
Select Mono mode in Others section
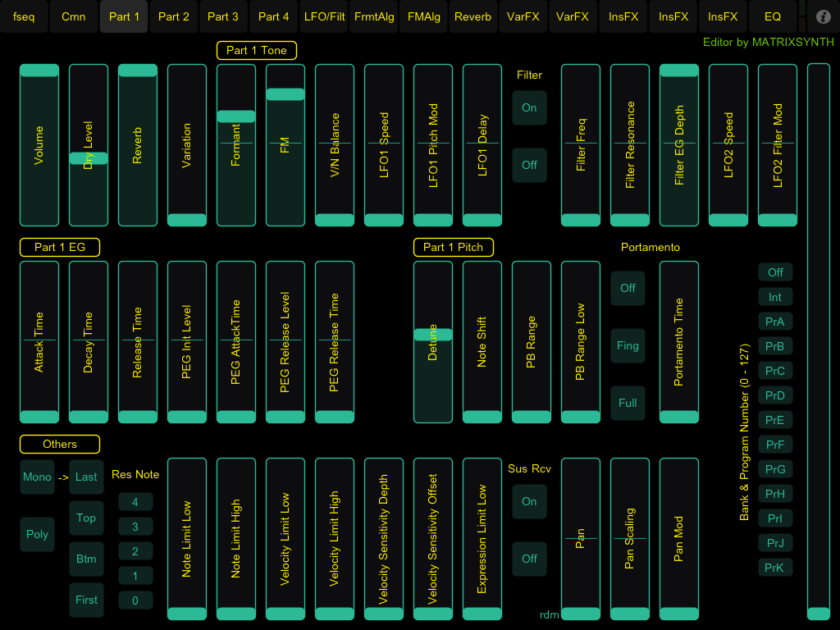37,477
